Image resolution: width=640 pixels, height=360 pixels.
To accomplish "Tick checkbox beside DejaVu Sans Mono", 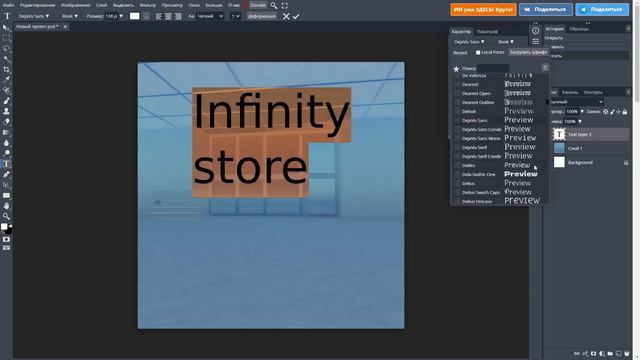I will [x=457, y=138].
